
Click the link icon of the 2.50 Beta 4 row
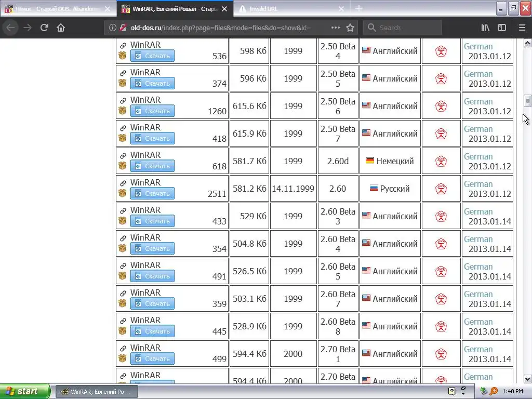pyautogui.click(x=123, y=45)
